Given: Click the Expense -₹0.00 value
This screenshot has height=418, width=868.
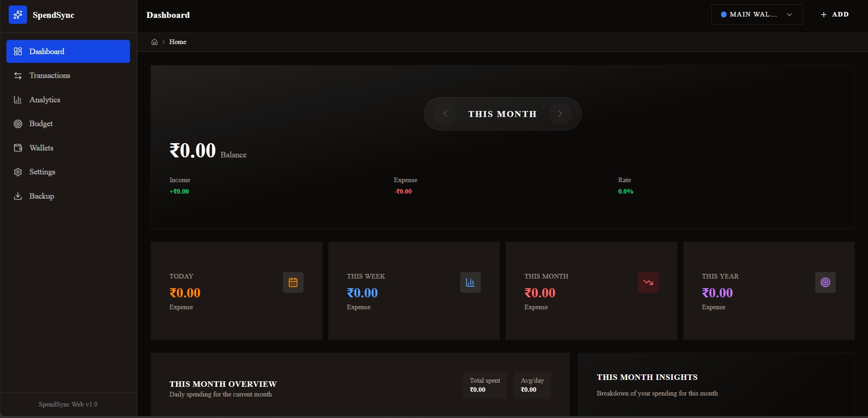Looking at the screenshot, I should tap(403, 191).
